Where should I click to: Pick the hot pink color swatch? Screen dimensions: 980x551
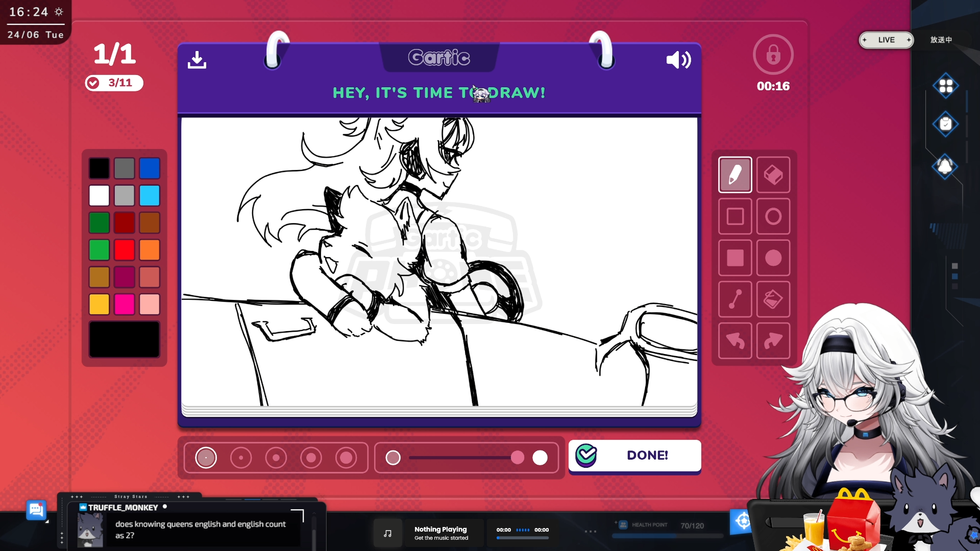pos(125,305)
